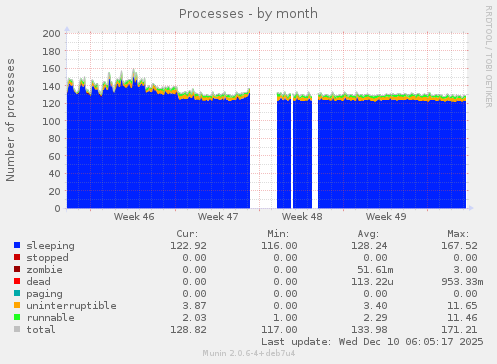This screenshot has width=497, height=364.
Task: Click uninterruptible maximum value 11.65
Action: tap(462, 306)
